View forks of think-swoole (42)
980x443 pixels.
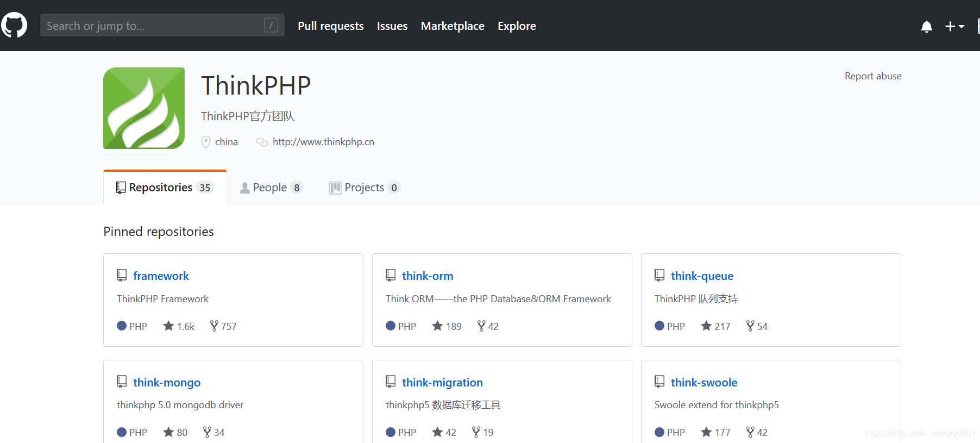(x=757, y=432)
